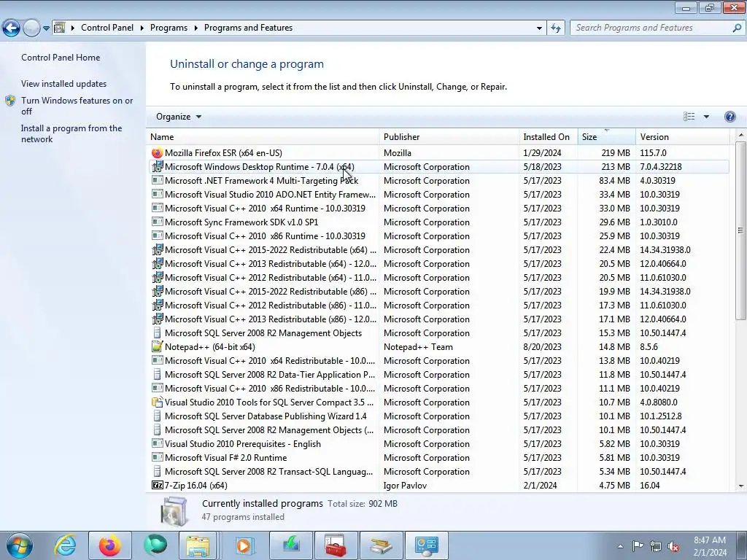The width and height of the screenshot is (747, 560).
Task: Click the Control Panel taskbar button
Action: click(426, 545)
